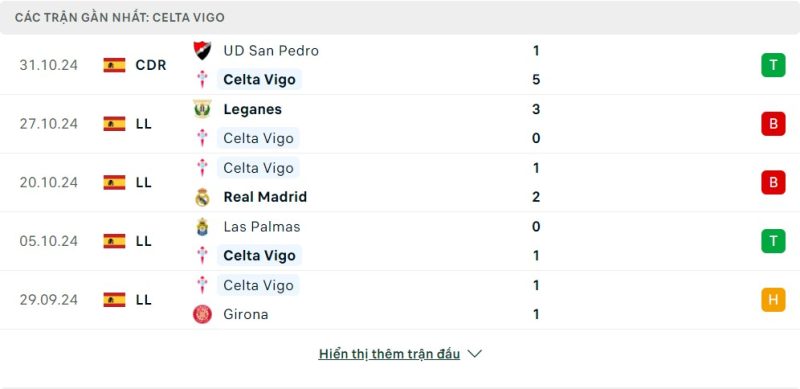Click the Real Madrid crest icon
The height and width of the screenshot is (389, 800).
click(x=202, y=197)
